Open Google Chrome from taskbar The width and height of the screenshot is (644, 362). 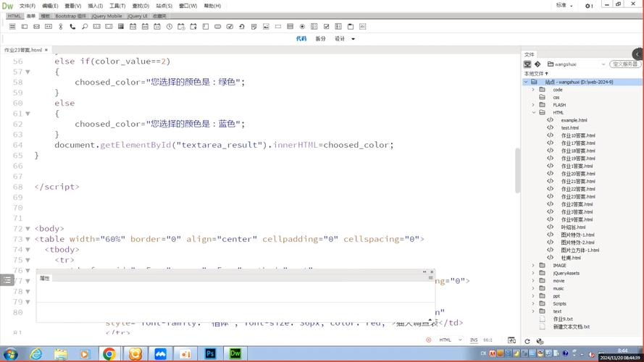pos(109,354)
